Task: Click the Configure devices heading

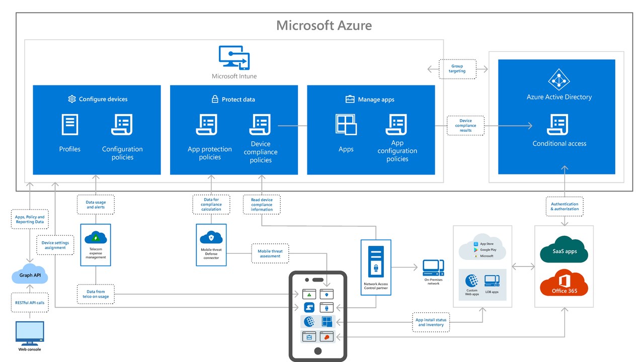Action: tap(103, 99)
